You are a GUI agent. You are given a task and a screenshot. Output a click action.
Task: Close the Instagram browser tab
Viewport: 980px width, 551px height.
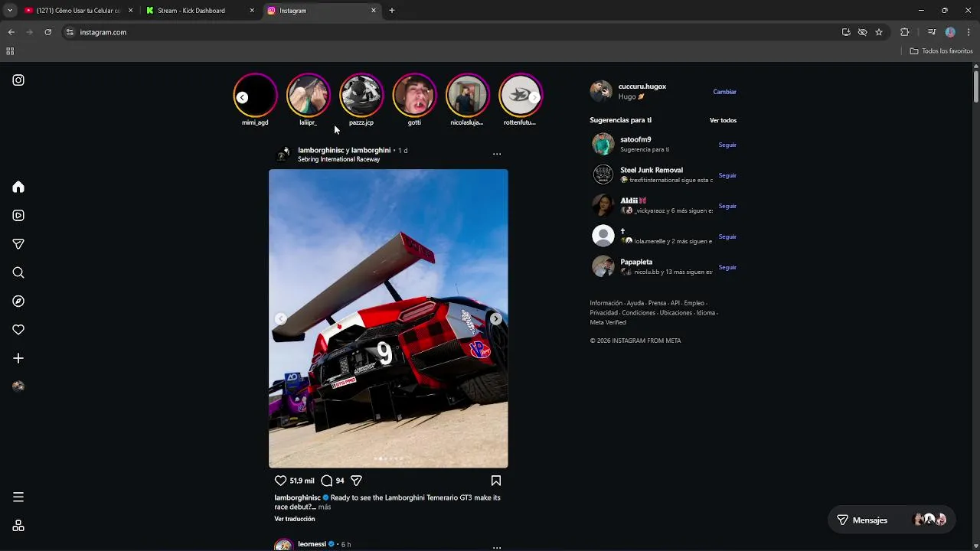(x=374, y=11)
